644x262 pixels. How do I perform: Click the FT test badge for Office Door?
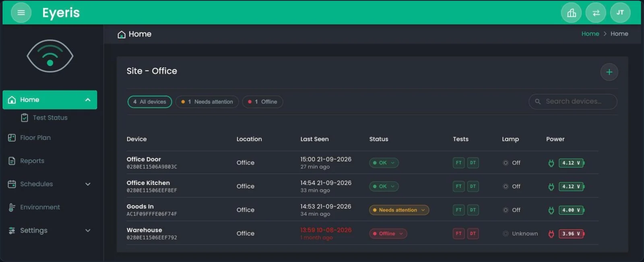point(458,163)
